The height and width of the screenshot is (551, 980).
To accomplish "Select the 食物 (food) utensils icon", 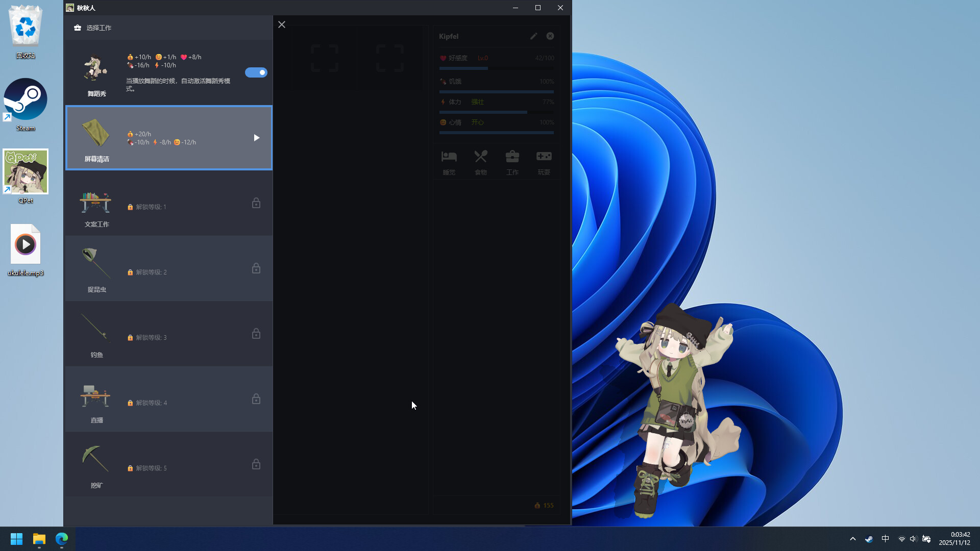I will coord(480,156).
